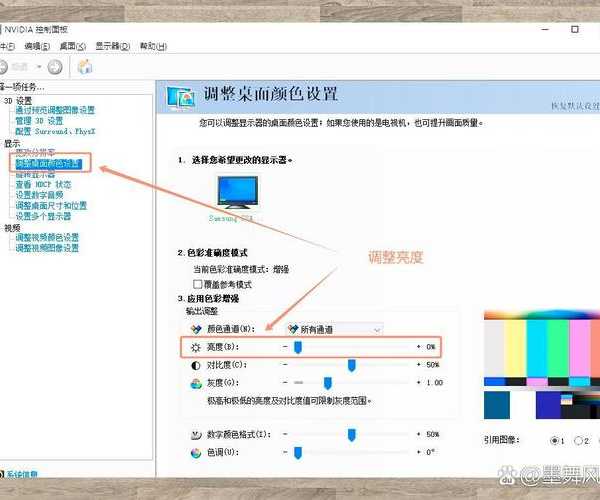600x500 pixels.
Task: Open the Back button history dropdown arrow
Action: pos(39,67)
